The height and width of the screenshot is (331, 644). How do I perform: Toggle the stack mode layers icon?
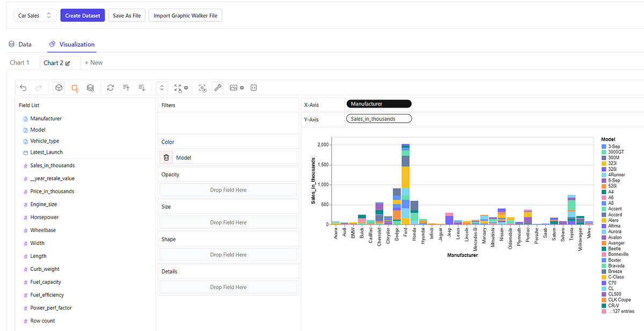(x=91, y=88)
